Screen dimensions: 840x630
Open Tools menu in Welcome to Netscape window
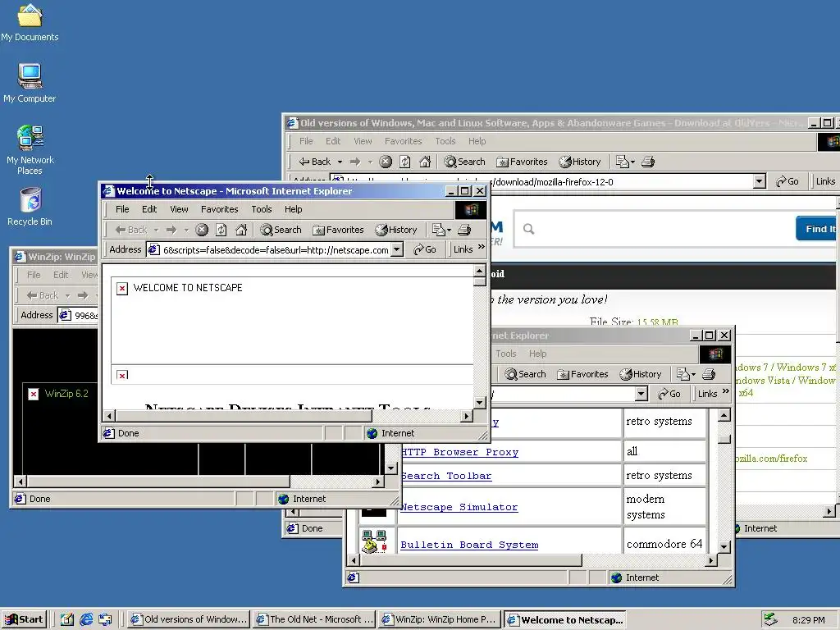(262, 209)
